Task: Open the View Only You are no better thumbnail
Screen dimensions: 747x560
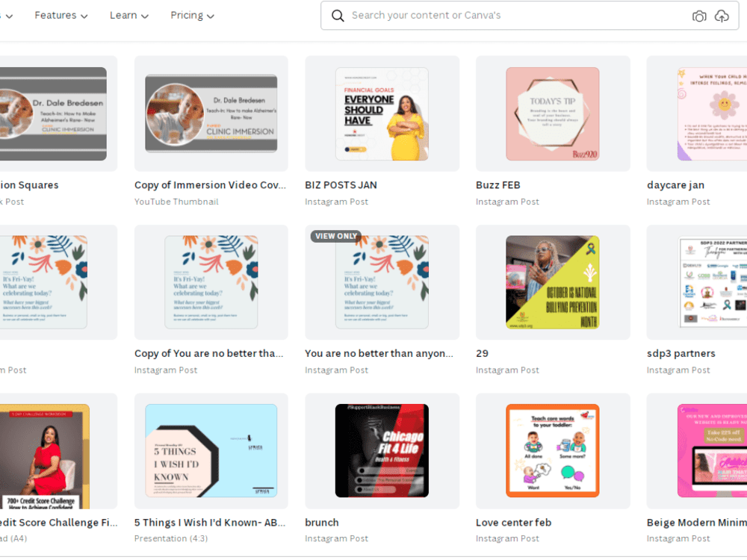Action: point(382,282)
